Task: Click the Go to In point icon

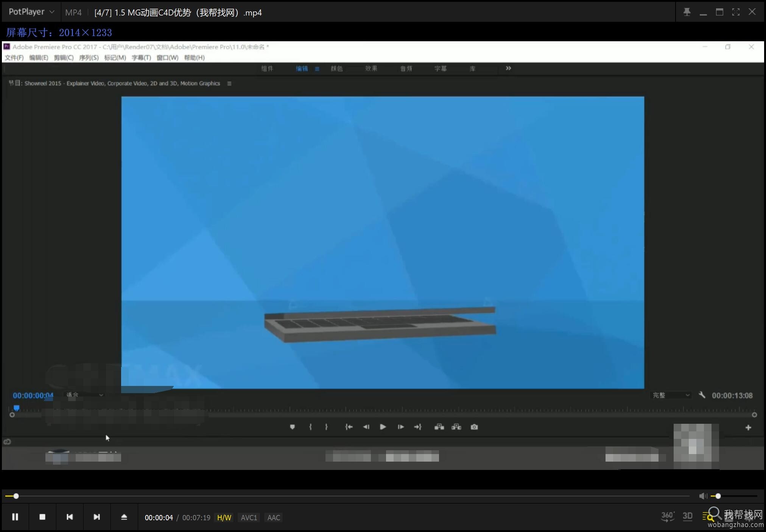Action: tap(349, 427)
